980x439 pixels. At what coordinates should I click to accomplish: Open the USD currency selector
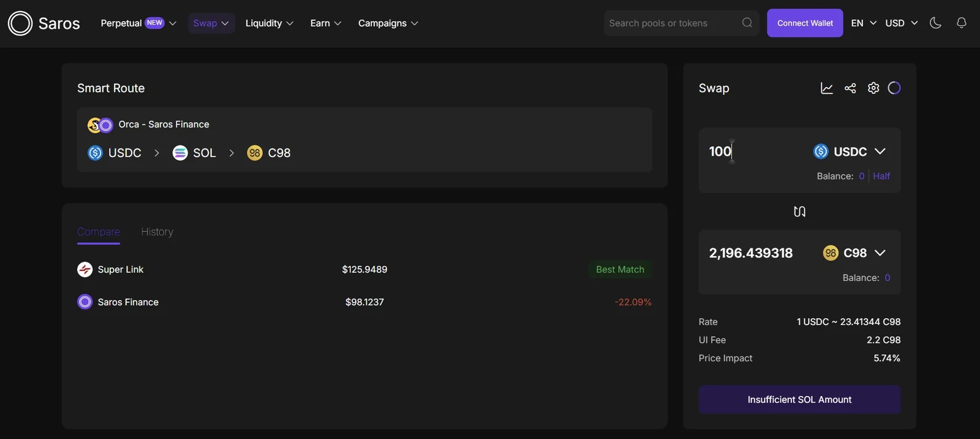902,23
